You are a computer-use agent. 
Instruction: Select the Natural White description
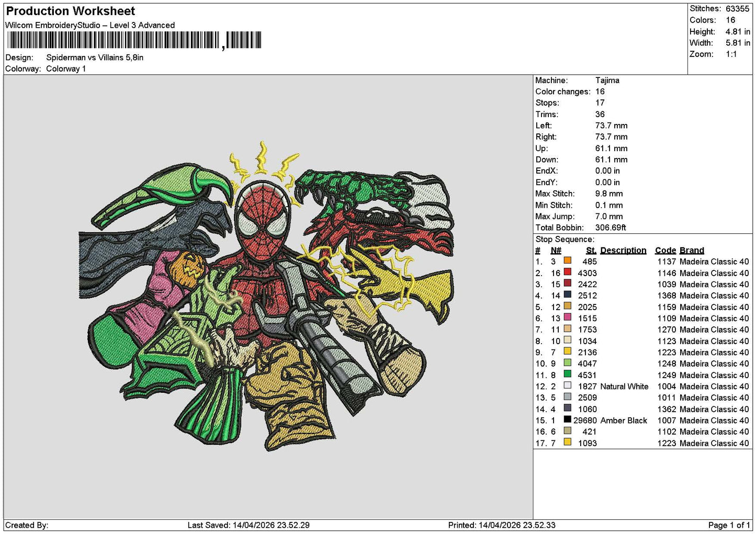[x=624, y=387]
